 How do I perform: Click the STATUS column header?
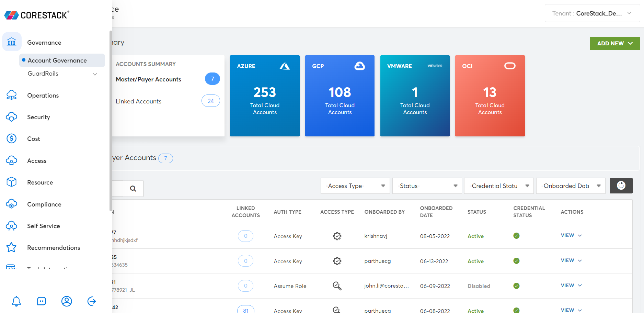pyautogui.click(x=477, y=212)
